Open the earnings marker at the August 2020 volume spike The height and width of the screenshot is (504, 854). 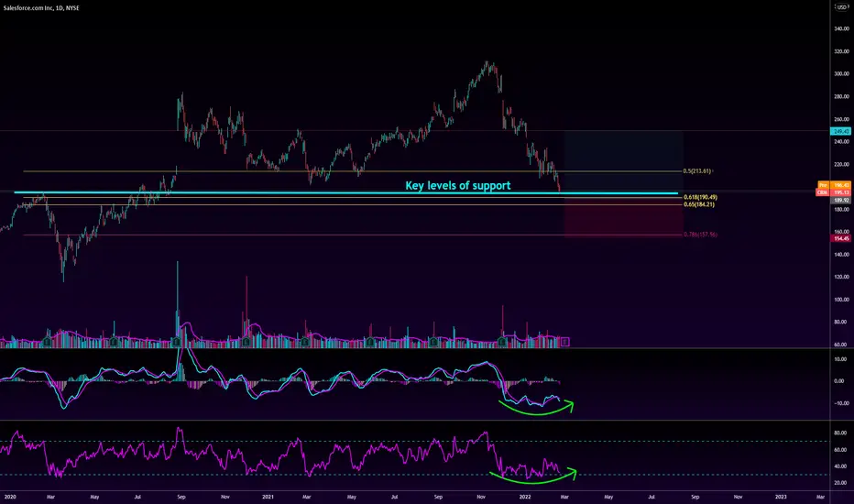pyautogui.click(x=177, y=342)
